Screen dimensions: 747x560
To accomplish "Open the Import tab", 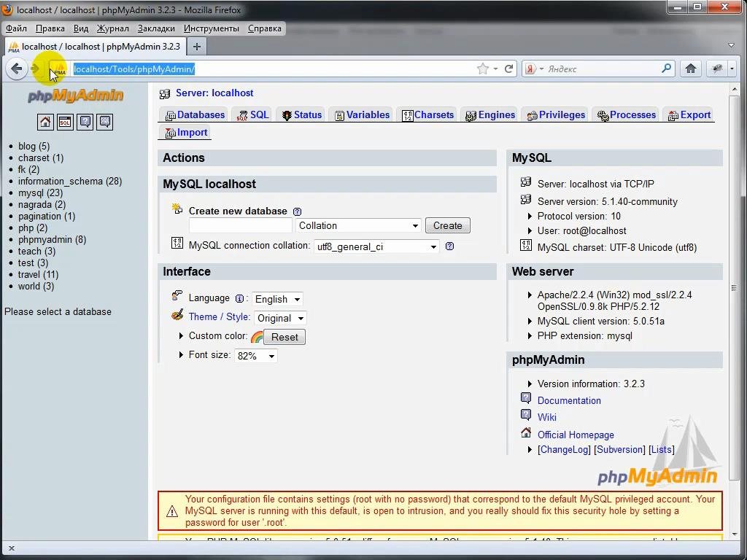I will 186,133.
